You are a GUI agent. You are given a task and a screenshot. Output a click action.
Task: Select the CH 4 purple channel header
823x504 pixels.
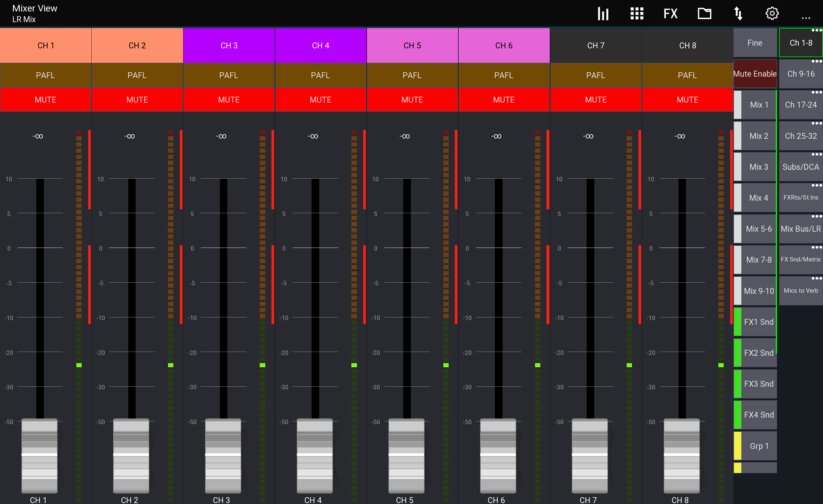click(321, 45)
